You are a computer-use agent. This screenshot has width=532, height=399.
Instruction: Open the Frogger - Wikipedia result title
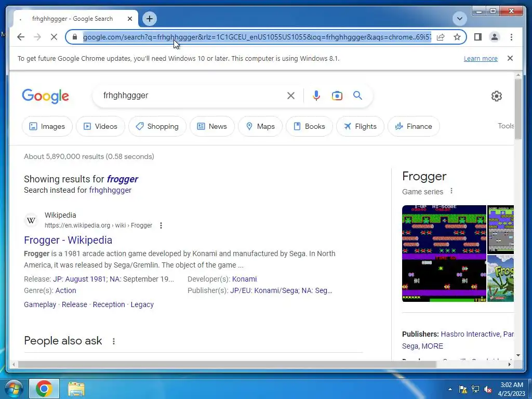(x=68, y=240)
